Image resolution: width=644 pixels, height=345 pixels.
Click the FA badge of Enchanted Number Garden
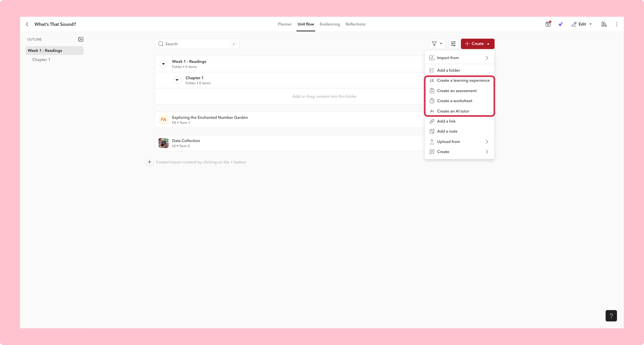(x=164, y=120)
